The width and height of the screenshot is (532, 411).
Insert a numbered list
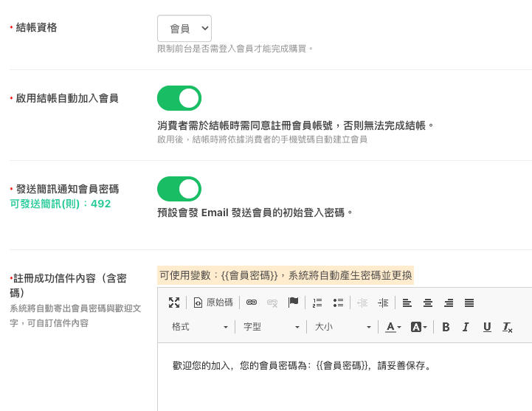pos(317,303)
